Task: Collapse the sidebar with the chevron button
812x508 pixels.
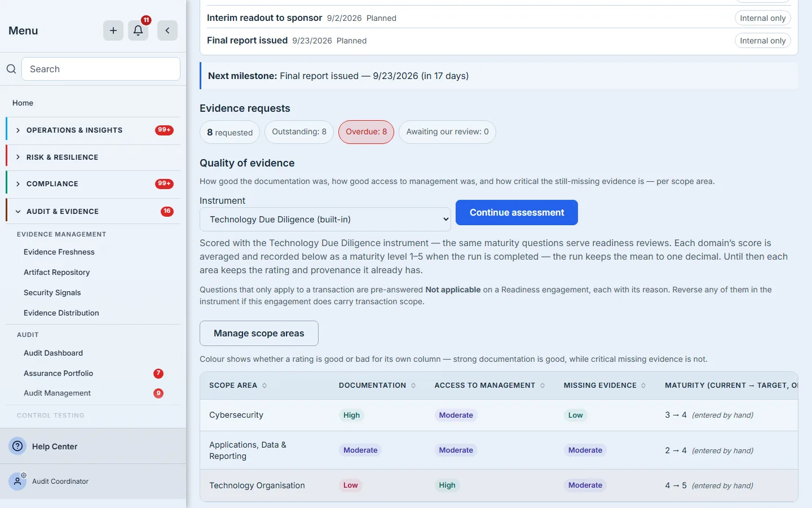Action: pyautogui.click(x=167, y=30)
